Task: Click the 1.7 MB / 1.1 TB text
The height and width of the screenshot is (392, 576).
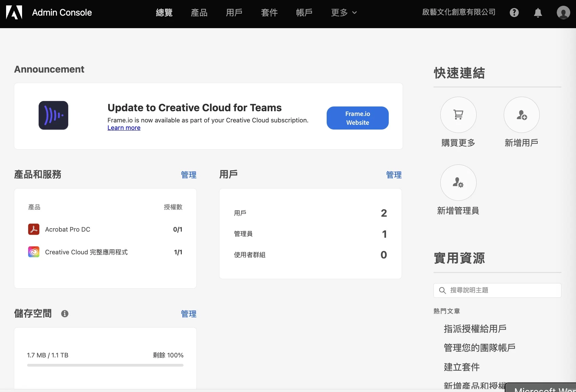Action: coord(48,355)
